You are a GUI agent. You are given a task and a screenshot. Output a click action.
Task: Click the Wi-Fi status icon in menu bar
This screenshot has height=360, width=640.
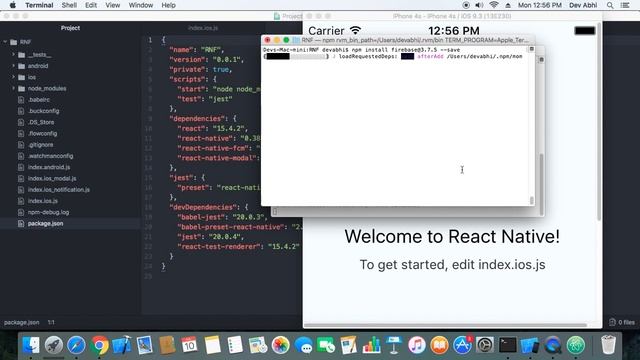tap(494, 5)
